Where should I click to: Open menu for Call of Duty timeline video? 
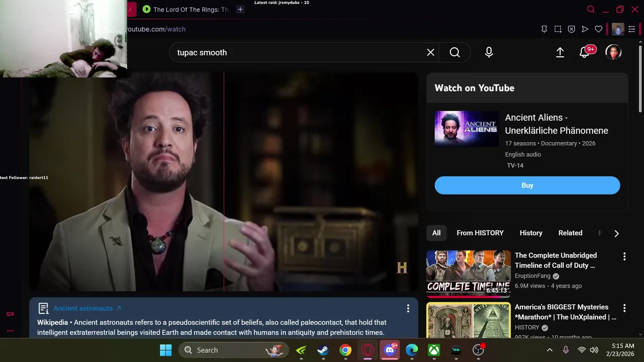pyautogui.click(x=624, y=256)
